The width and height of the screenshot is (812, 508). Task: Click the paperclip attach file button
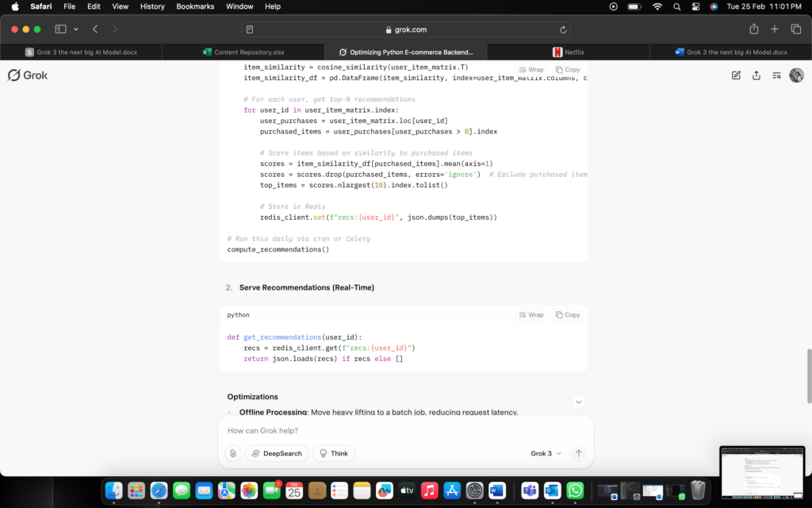[x=232, y=453]
